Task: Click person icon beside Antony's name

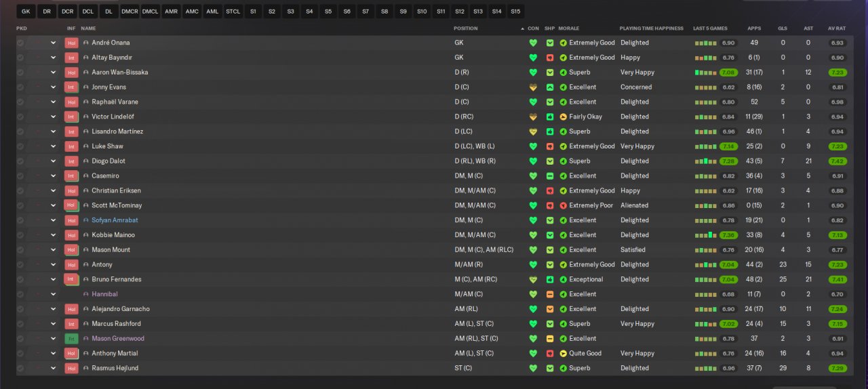Action: click(x=86, y=265)
